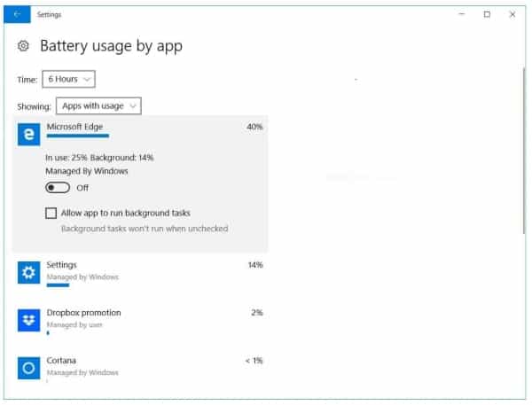Click the Microsoft Edge app icon
The image size is (532, 405).
point(29,134)
